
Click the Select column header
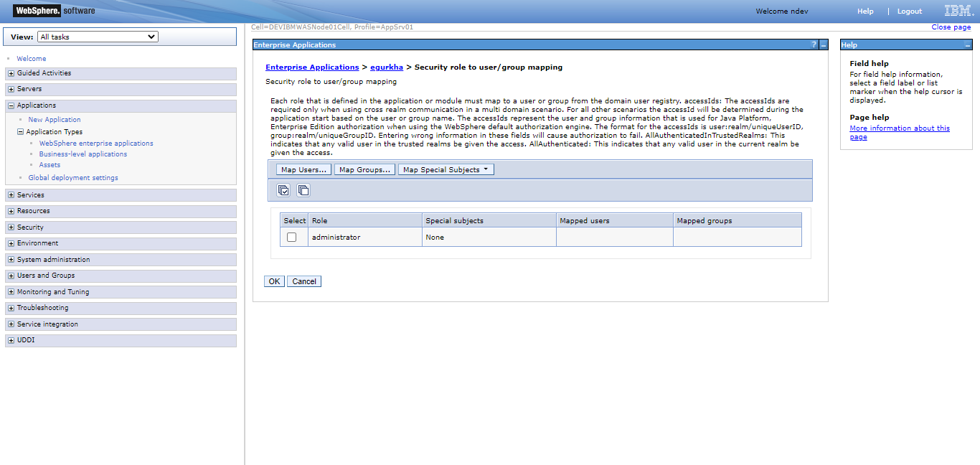[x=295, y=221]
